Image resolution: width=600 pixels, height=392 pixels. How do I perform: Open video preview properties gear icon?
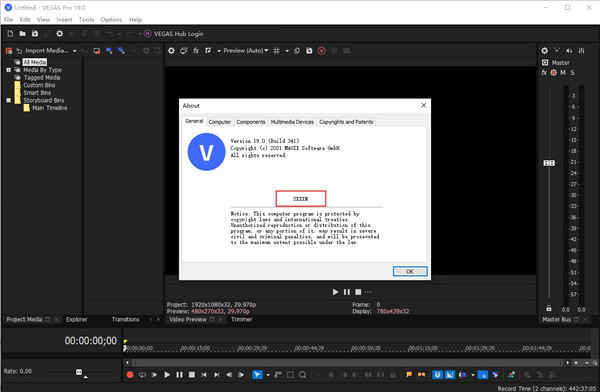[x=171, y=51]
